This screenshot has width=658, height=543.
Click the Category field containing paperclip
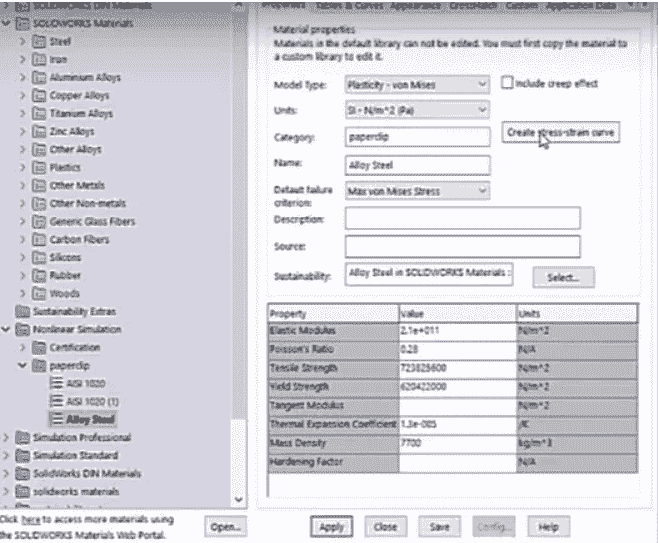417,137
